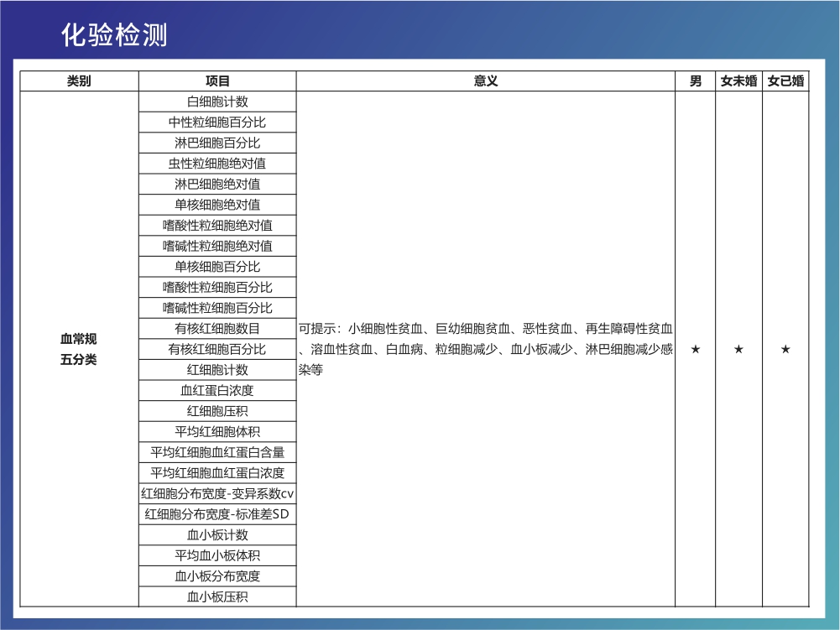Click the 单核细胞绝对值 row
840x630 pixels.
click(217, 205)
